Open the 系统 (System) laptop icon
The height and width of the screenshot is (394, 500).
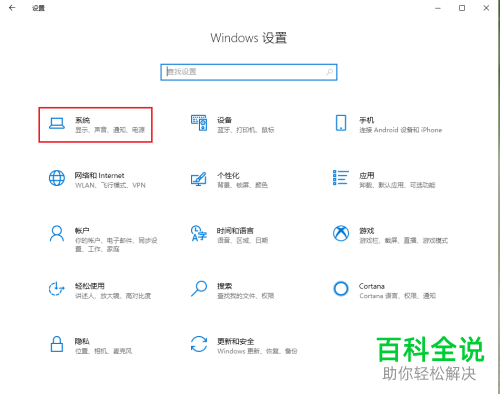[x=57, y=123]
